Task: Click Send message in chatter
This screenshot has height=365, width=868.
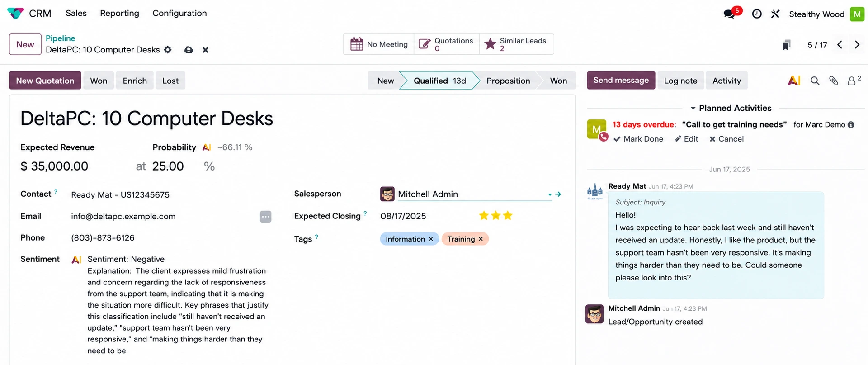Action: pyautogui.click(x=621, y=80)
